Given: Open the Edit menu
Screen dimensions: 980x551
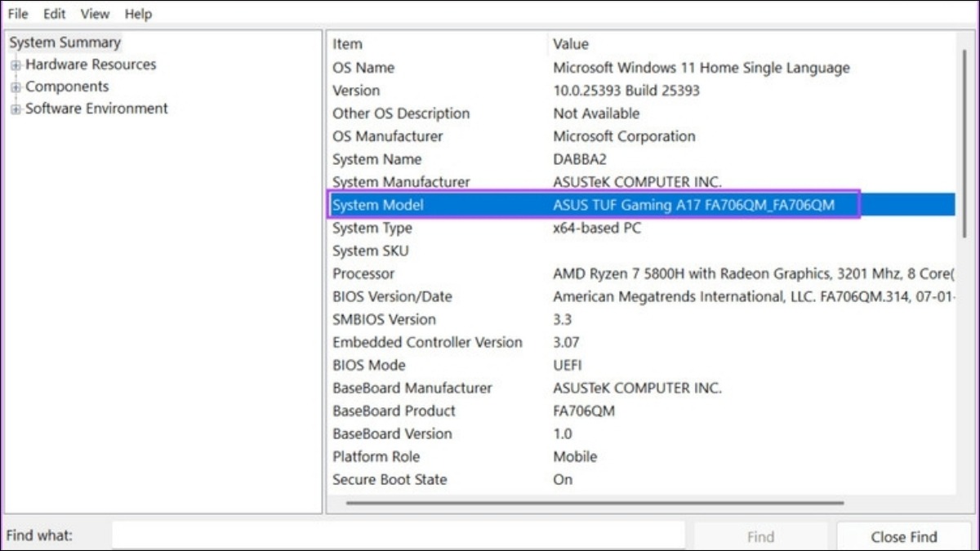Looking at the screenshot, I should click(55, 14).
